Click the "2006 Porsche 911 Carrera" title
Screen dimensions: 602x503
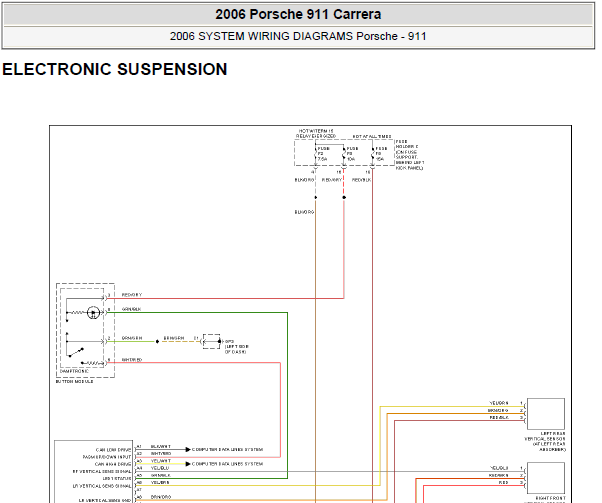298,15
